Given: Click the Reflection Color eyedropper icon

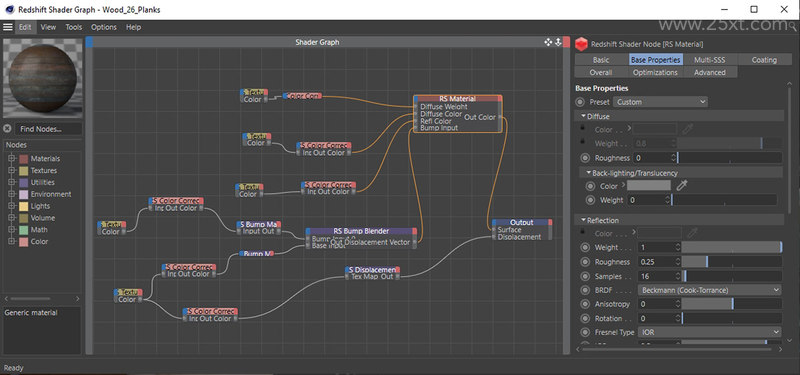Looking at the screenshot, I should tap(692, 234).
